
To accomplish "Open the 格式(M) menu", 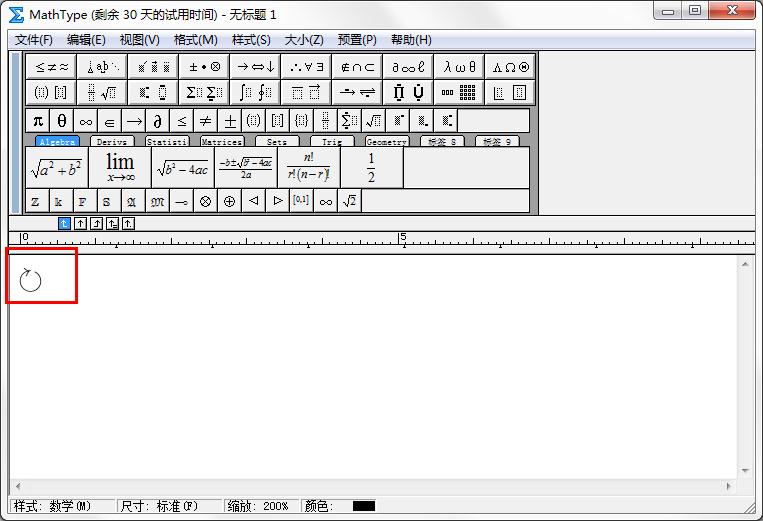I will 195,40.
